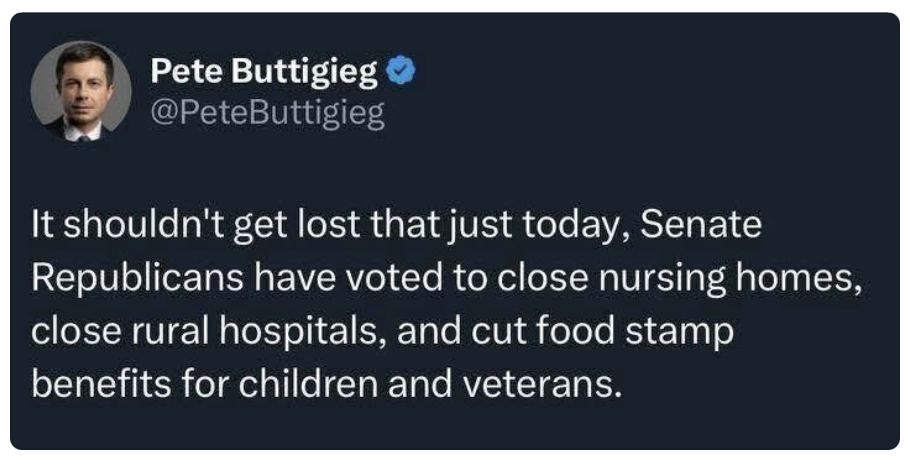
Task: Click the word "lost" in the tweet
Action: coord(326,226)
